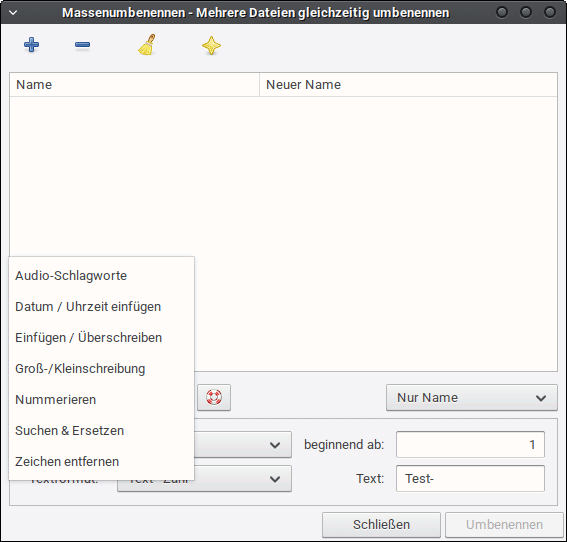Click the lifebuoy help button
Screen dimensions: 567x542
pyautogui.click(x=214, y=397)
